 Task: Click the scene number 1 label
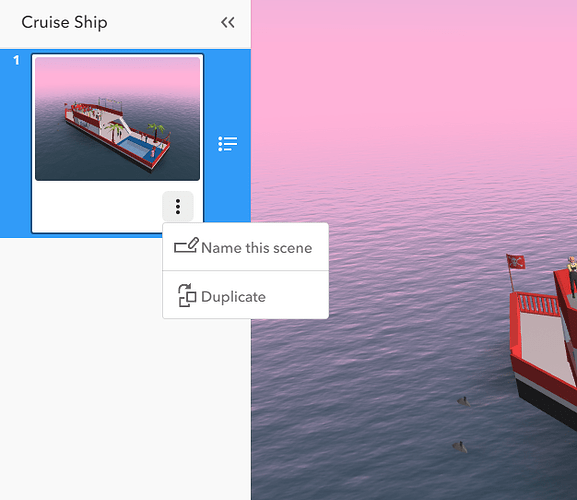(x=16, y=60)
